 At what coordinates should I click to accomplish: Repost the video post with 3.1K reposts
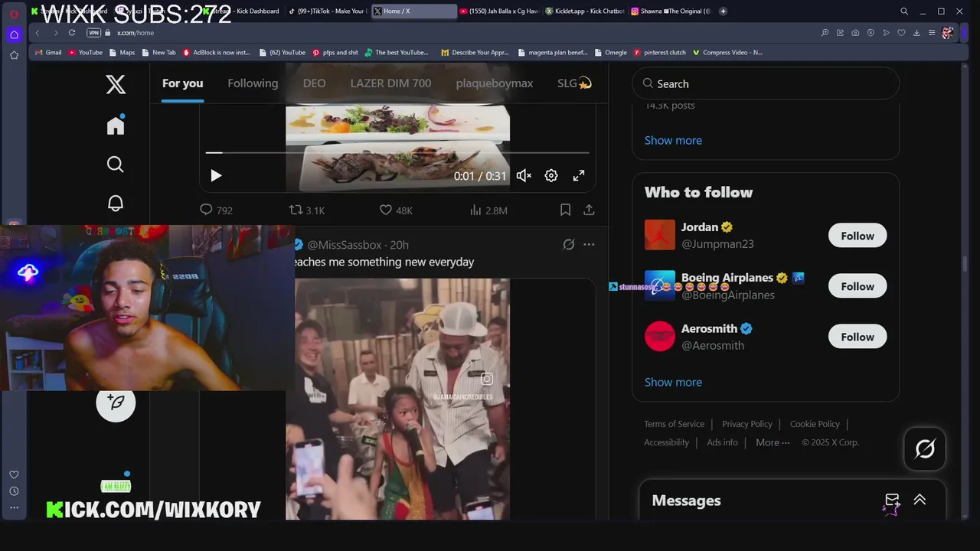click(307, 210)
